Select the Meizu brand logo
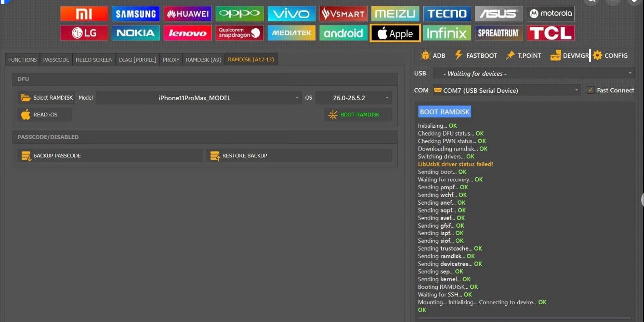This screenshot has height=322, width=644. pos(395,14)
